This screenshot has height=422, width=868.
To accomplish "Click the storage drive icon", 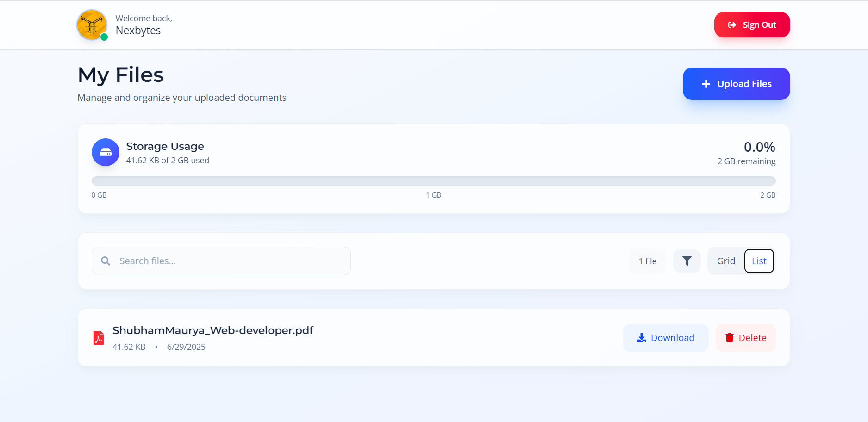I will click(106, 152).
